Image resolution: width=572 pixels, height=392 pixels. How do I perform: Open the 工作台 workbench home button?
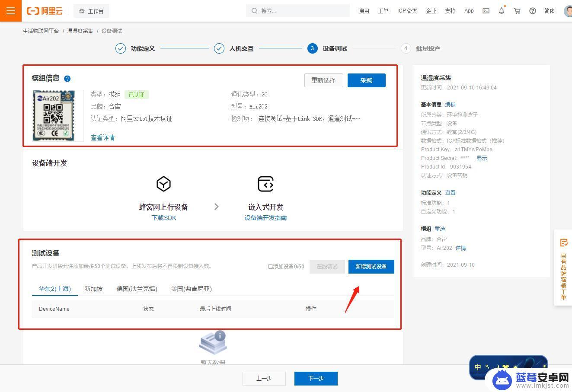(91, 11)
